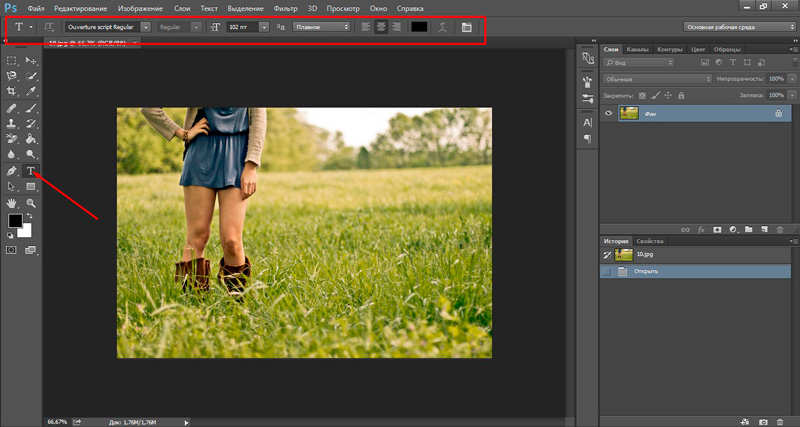
Task: Switch to the Каналы tab
Action: pyautogui.click(x=637, y=48)
